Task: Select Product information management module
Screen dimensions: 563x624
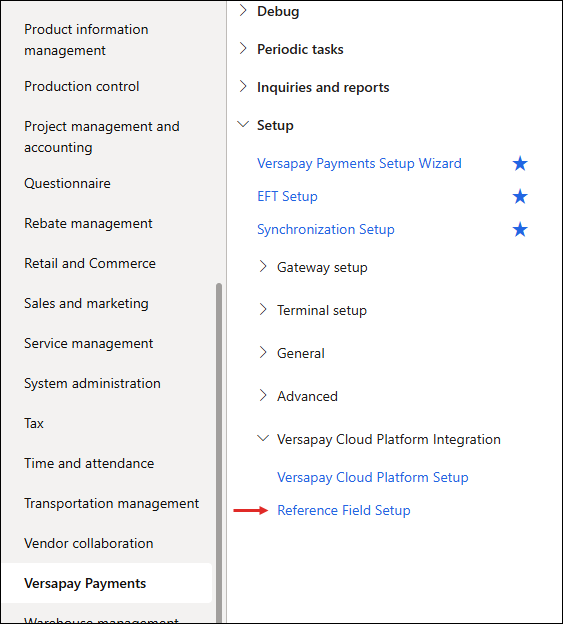Action: coord(86,40)
